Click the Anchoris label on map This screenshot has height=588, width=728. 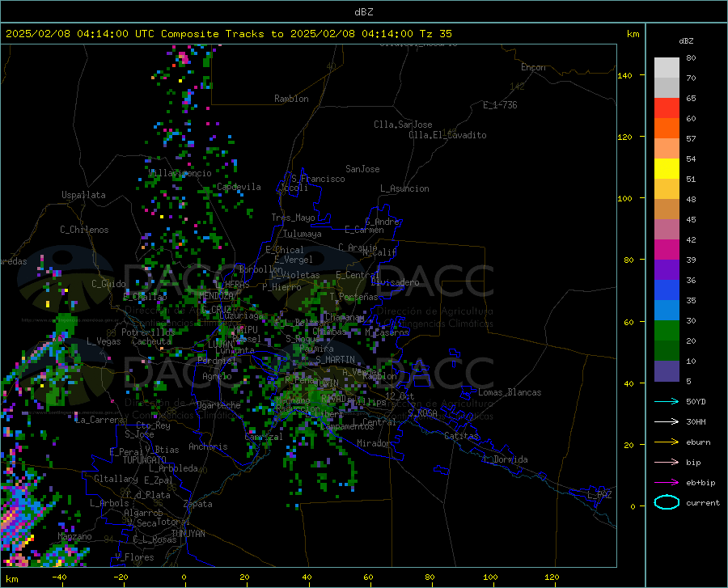(208, 446)
